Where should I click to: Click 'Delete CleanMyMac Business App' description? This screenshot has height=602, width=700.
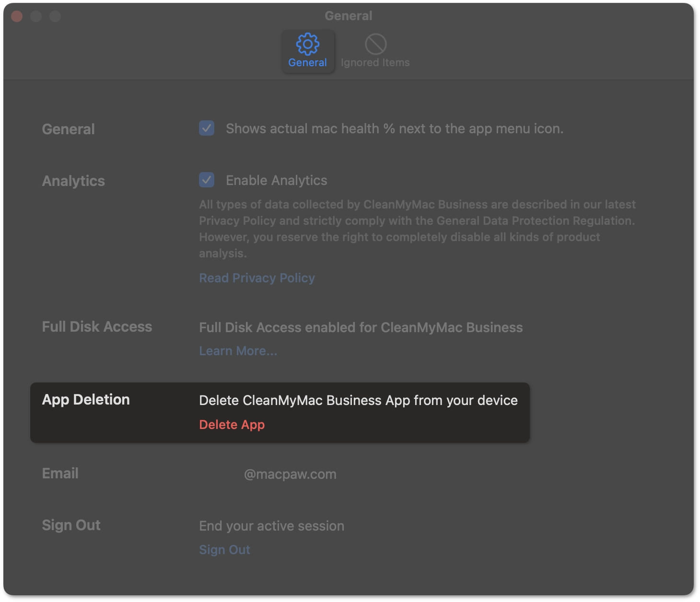coord(358,400)
